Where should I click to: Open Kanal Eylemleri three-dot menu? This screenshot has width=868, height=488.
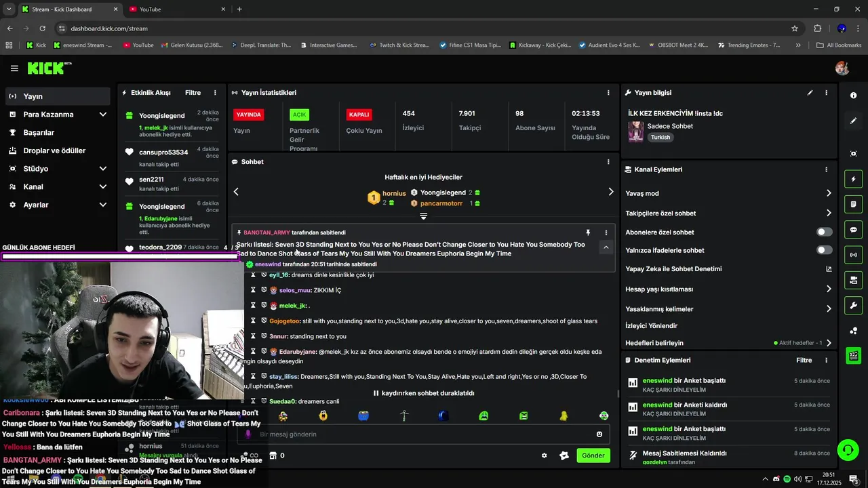pos(826,169)
